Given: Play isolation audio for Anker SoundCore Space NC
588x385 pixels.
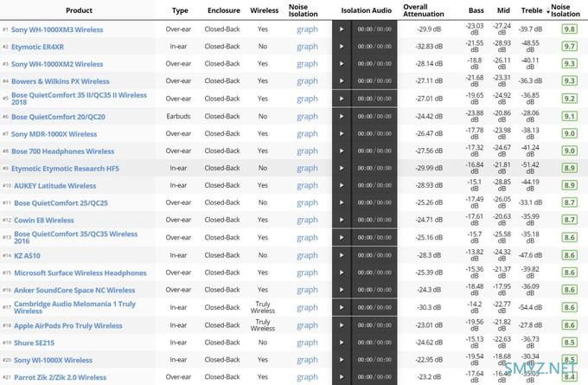Looking at the screenshot, I should click(x=342, y=290).
